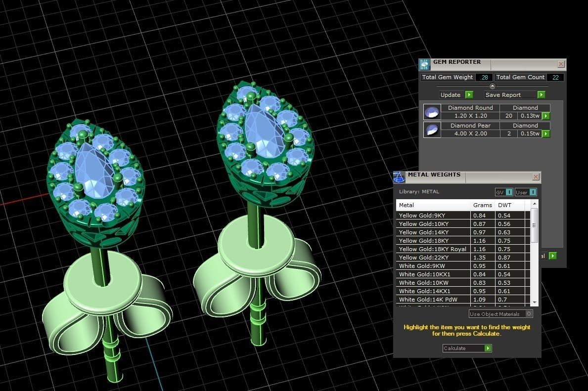Click the Metal column header
This screenshot has width=588, height=391.
[x=433, y=205]
